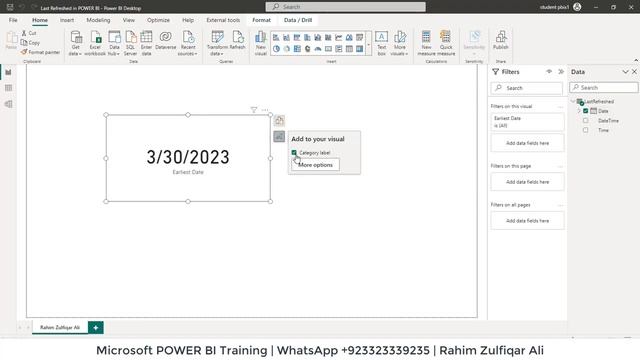Click Add data fields here under visual filters
The height and width of the screenshot is (360, 640).
(527, 143)
